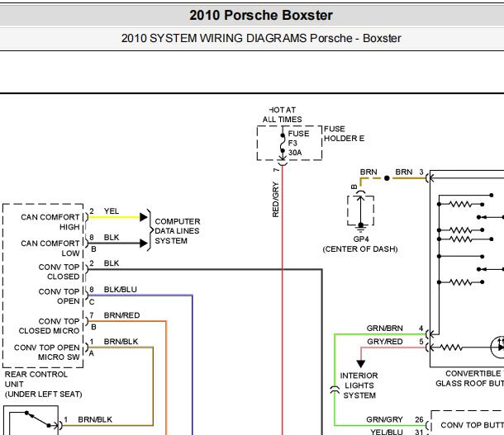
Task: Click the "GP4" ground point label
Action: (360, 239)
